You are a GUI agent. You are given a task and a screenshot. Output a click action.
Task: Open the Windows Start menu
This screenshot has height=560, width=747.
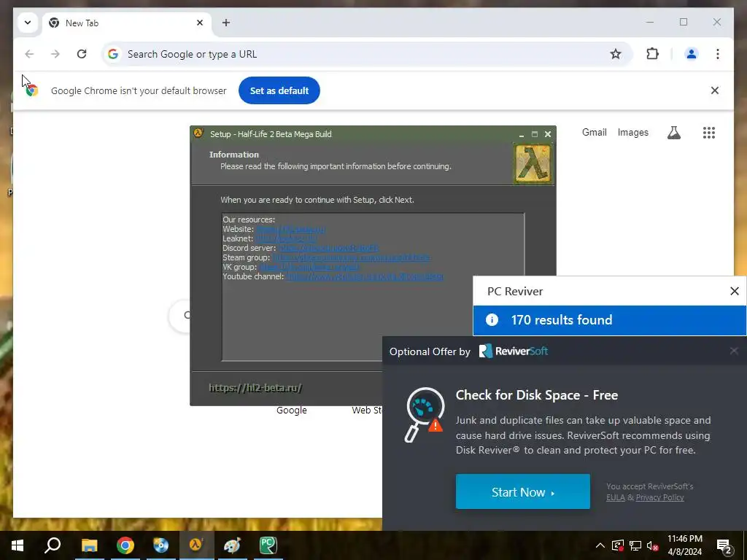[18, 545]
